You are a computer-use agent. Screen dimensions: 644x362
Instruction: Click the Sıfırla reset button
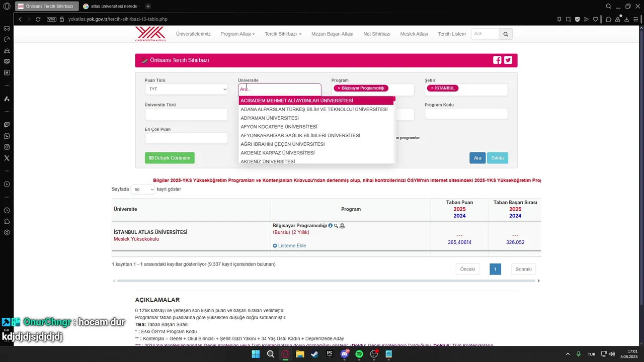pos(498,158)
